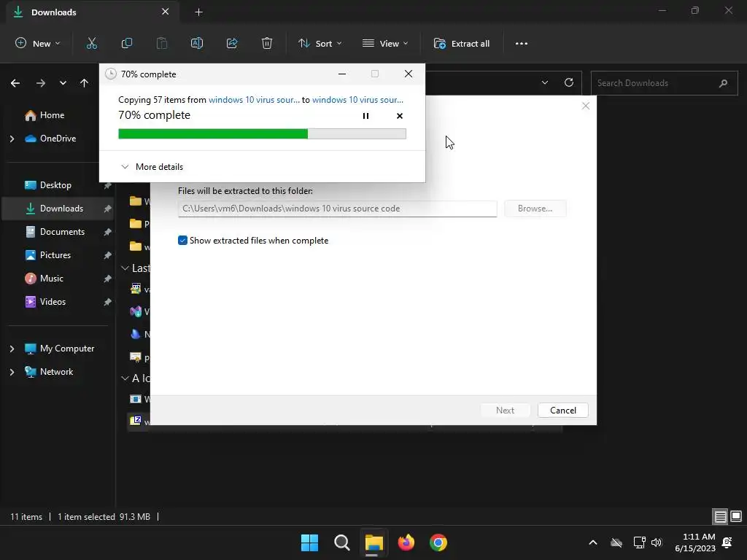Open Music in navigation pane
Viewport: 747px width, 560px height.
click(52, 279)
